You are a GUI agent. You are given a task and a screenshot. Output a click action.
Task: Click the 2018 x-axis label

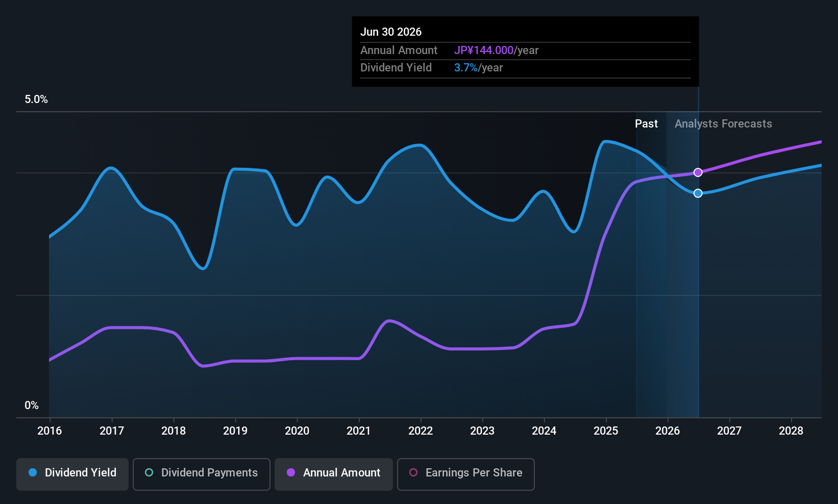click(174, 431)
